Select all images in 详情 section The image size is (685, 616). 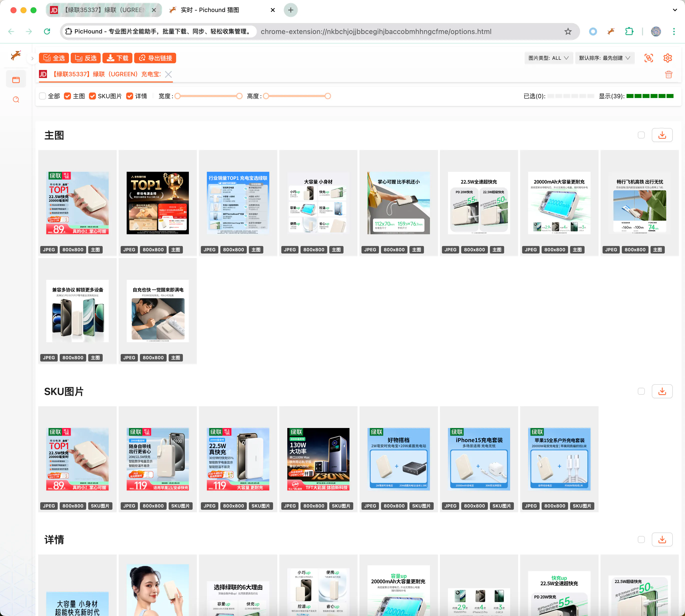pos(641,539)
